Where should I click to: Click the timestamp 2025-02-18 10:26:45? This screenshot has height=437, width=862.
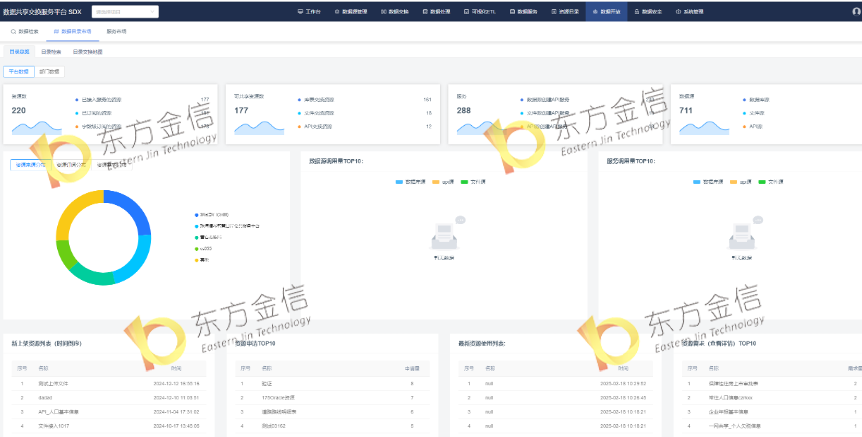click(x=623, y=397)
